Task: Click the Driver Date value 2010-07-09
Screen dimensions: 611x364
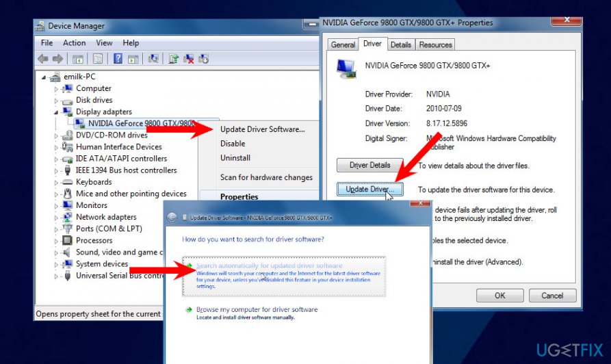Action: (x=443, y=108)
